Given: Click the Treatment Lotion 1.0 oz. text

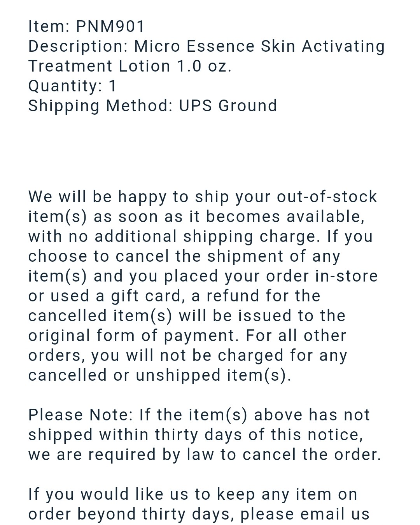Looking at the screenshot, I should 130,66.
